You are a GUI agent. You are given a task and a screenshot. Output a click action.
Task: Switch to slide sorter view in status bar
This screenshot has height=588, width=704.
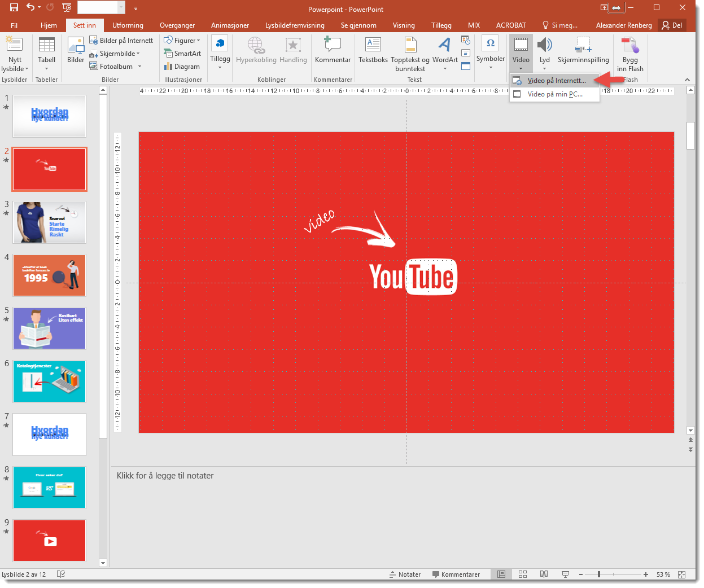[523, 574]
